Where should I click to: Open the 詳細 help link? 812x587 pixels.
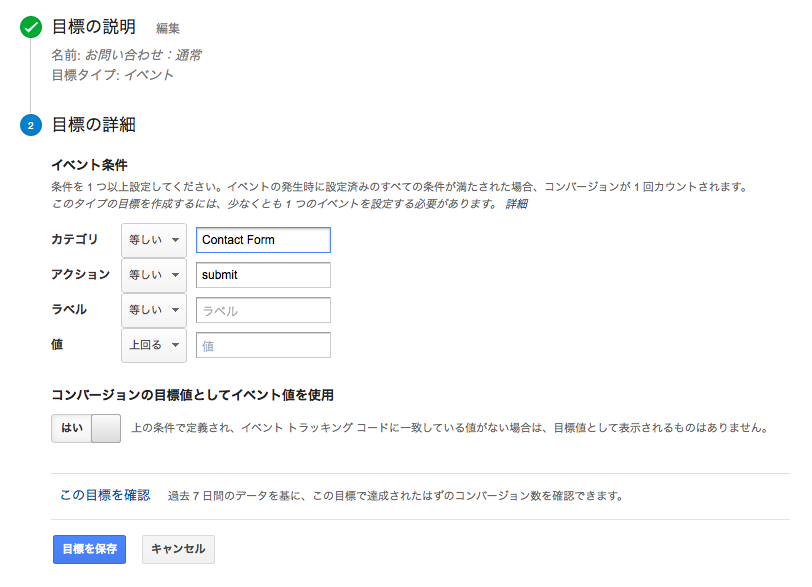point(516,204)
